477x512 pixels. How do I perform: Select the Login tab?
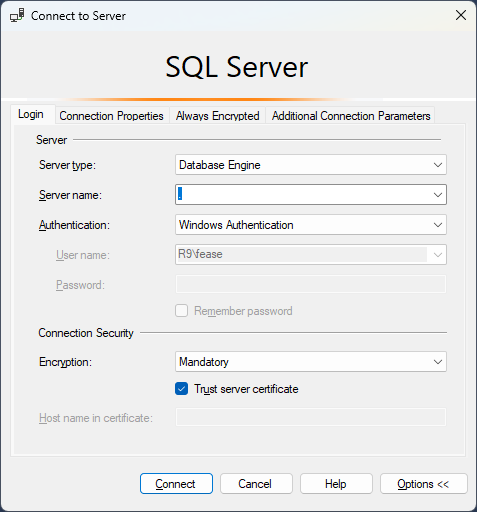[x=31, y=114]
